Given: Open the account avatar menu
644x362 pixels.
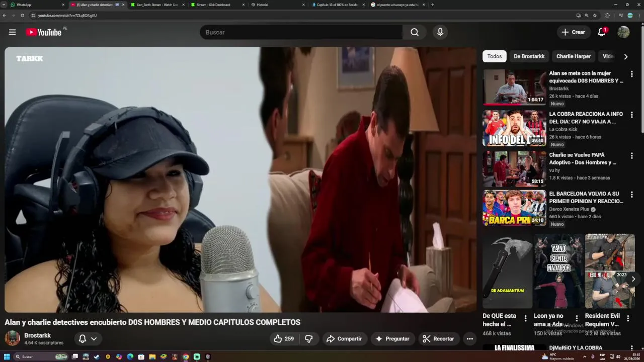Looking at the screenshot, I should point(623,32).
